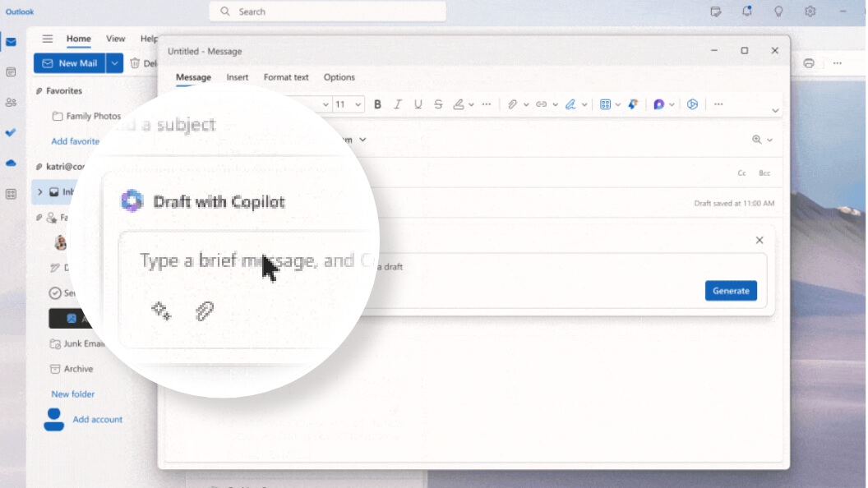Screen dimensions: 868x488
Task: Expand the Inbox folder chevron
Action: click(x=39, y=192)
